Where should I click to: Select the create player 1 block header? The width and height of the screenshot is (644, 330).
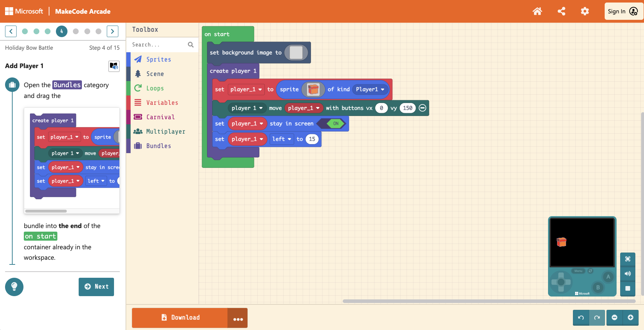[x=233, y=71]
